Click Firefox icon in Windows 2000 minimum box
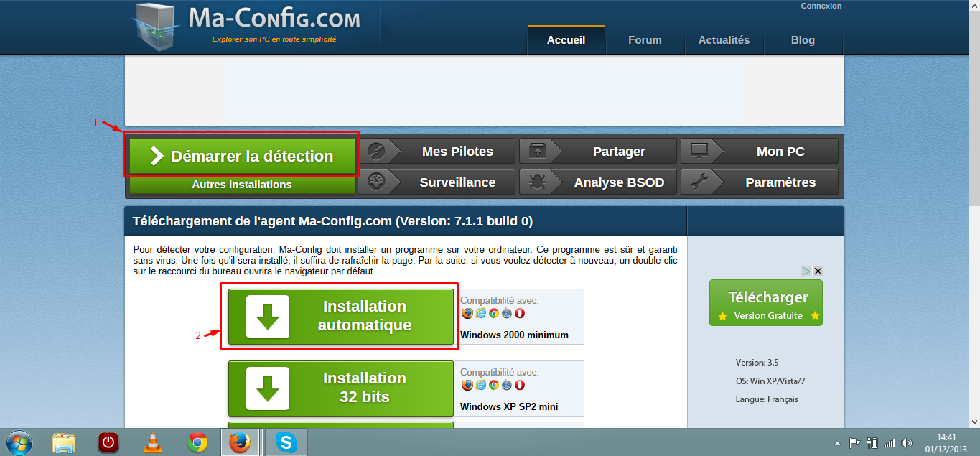 coord(467,313)
